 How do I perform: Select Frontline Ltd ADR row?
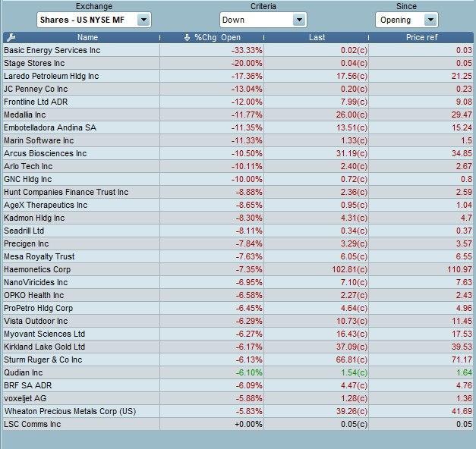[x=238, y=102]
